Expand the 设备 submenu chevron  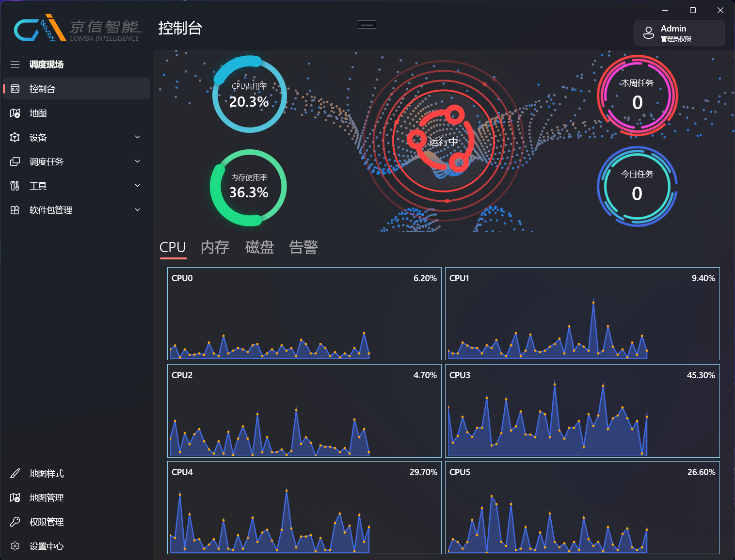tap(137, 137)
